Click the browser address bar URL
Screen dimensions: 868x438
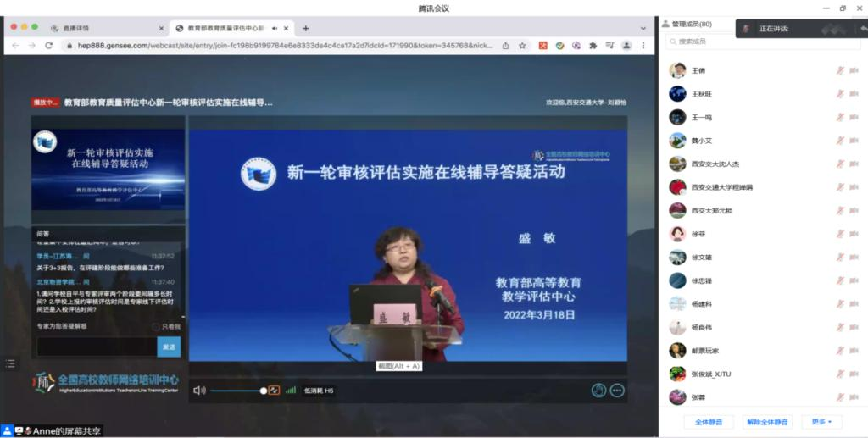[285, 46]
